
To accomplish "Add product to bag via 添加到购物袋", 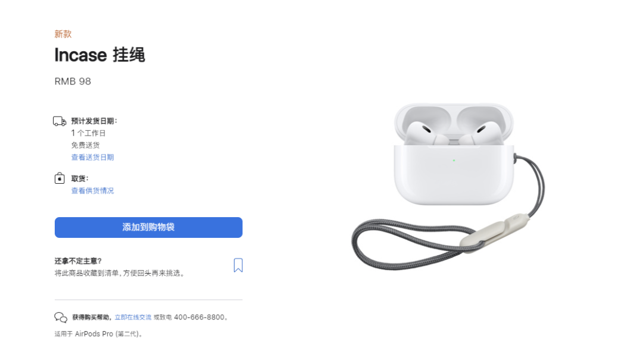I will pyautogui.click(x=148, y=227).
